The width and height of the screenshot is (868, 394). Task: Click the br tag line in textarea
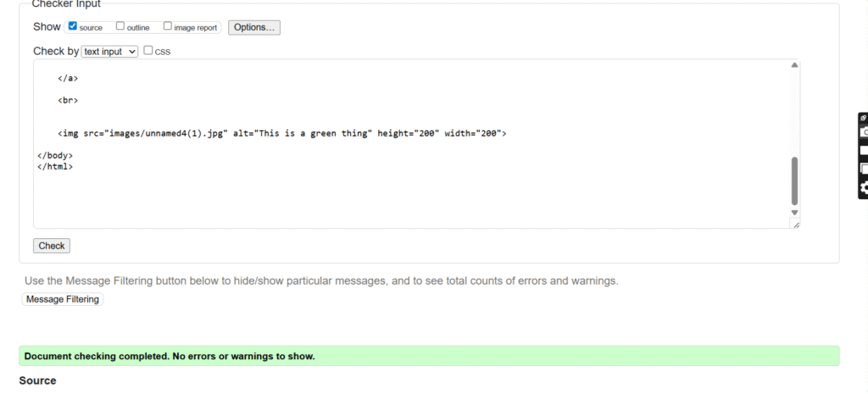tap(68, 100)
